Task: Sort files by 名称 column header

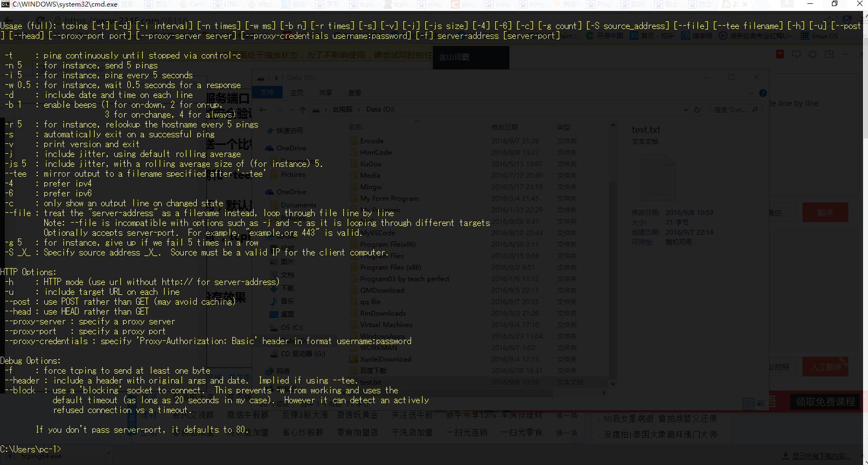Action: point(355,127)
